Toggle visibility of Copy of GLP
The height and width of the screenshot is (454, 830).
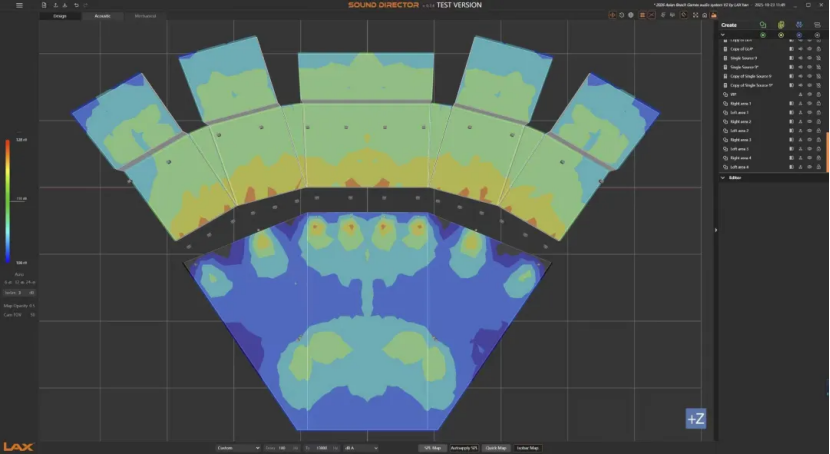[x=809, y=49]
